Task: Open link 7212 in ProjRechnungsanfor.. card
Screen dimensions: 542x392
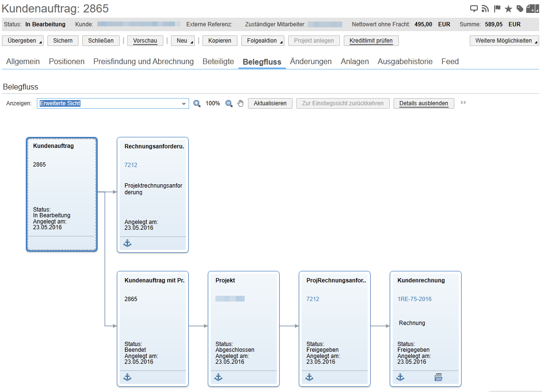Action: coord(313,299)
